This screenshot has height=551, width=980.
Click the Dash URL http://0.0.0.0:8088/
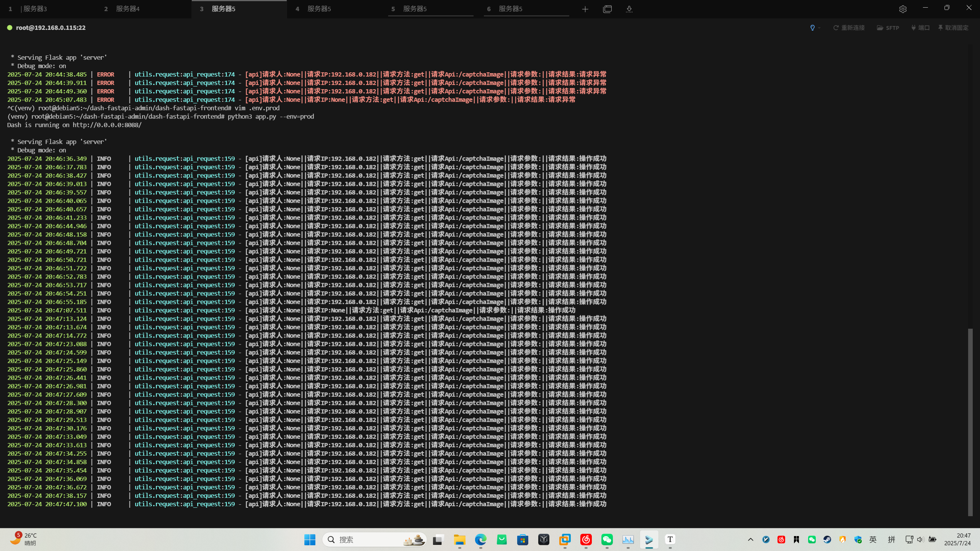(x=107, y=125)
